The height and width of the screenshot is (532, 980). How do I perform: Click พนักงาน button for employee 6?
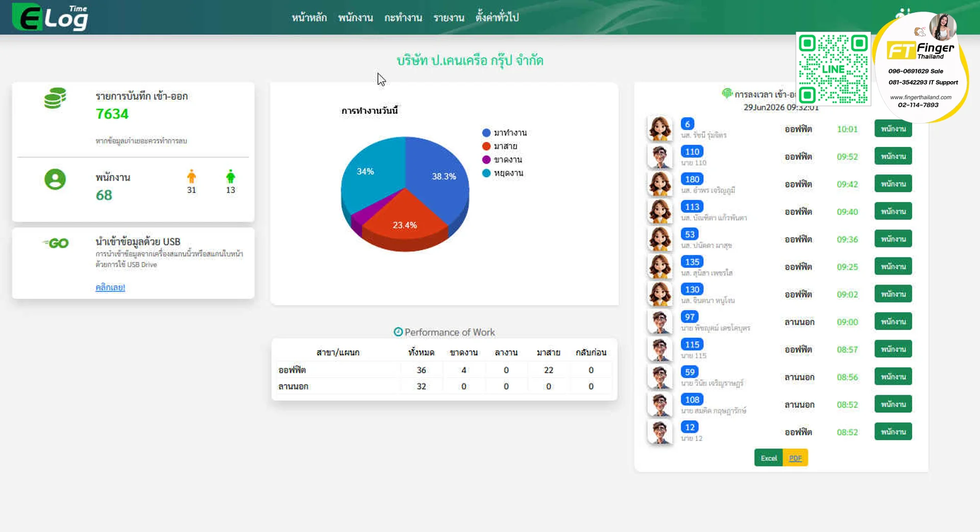(893, 129)
